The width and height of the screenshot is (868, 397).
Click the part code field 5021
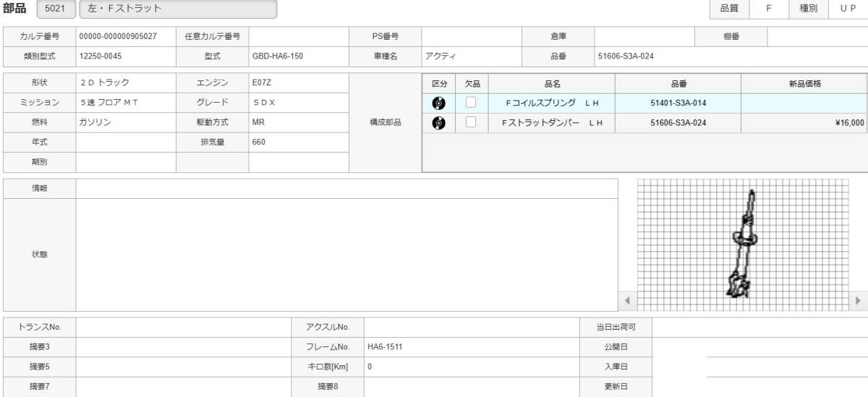click(54, 9)
